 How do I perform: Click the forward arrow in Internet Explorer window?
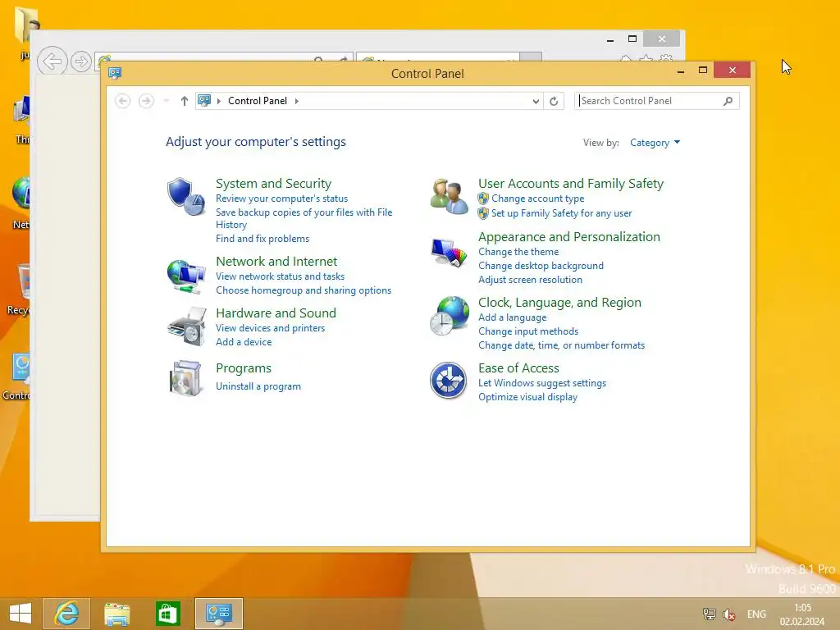(81, 62)
